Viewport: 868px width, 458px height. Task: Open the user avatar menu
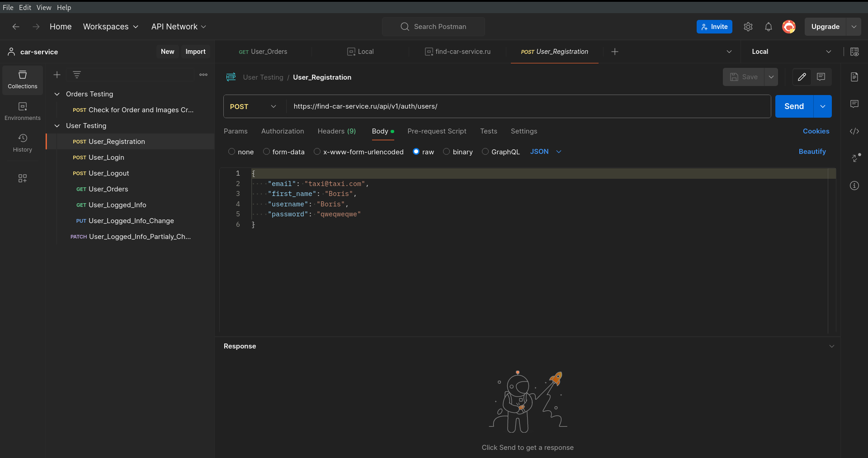tap(789, 27)
